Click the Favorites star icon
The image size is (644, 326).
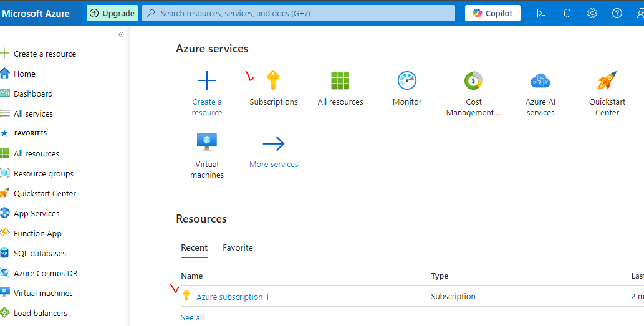click(x=4, y=133)
